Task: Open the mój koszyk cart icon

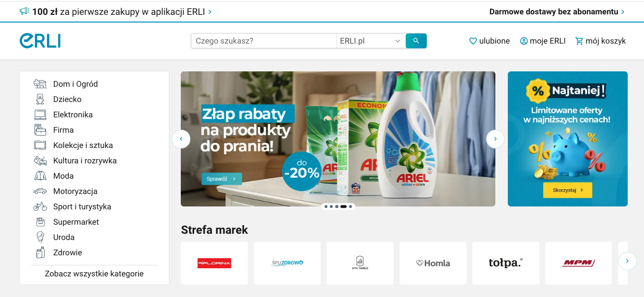Action: coord(579,41)
